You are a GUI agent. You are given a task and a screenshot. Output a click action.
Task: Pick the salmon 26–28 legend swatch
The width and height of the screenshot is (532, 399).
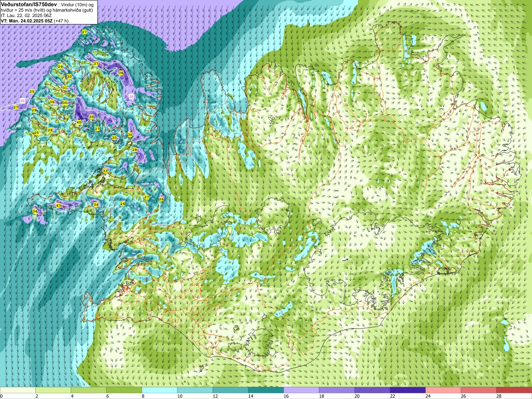pyautogui.click(x=479, y=390)
